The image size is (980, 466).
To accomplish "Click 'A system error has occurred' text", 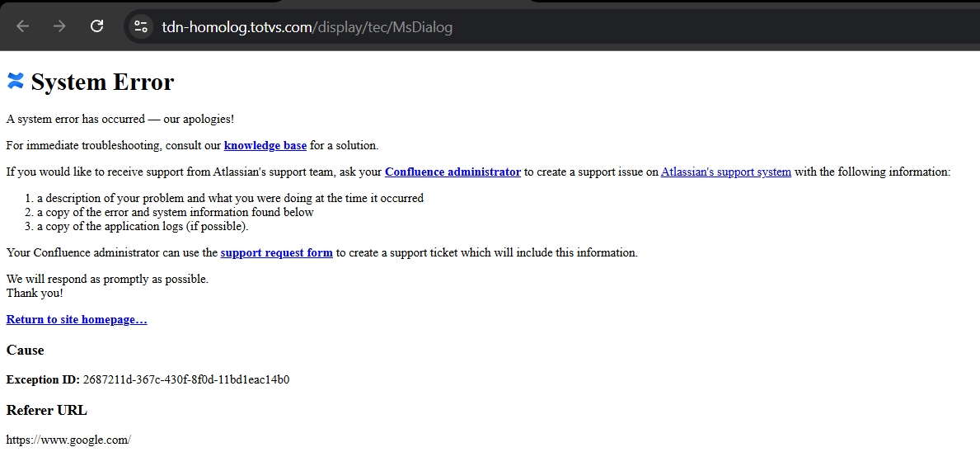I will pyautogui.click(x=120, y=119).
